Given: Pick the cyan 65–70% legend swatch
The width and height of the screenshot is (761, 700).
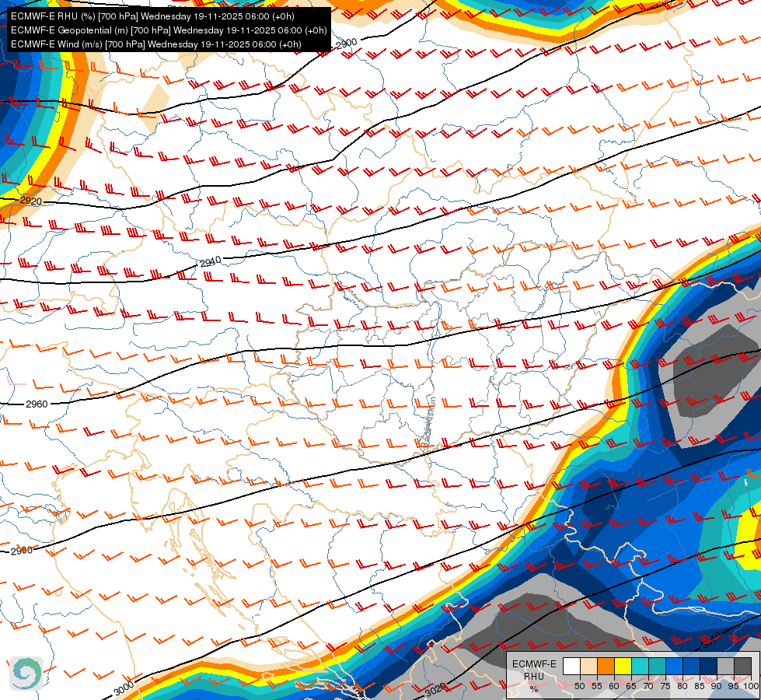Looking at the screenshot, I should [641, 666].
